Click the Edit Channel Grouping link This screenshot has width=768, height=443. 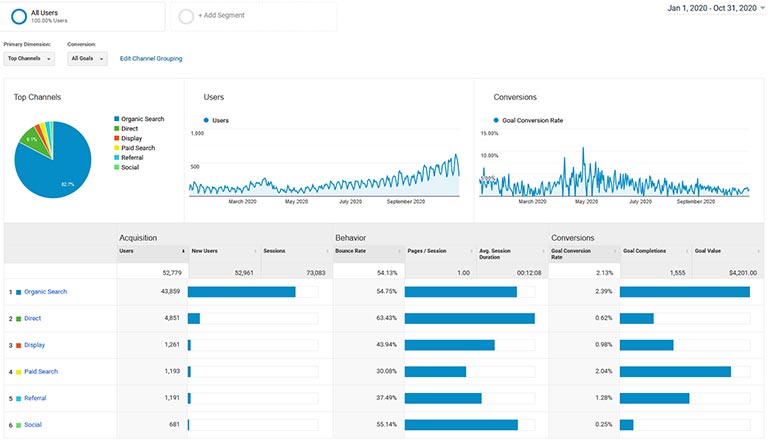coord(151,58)
